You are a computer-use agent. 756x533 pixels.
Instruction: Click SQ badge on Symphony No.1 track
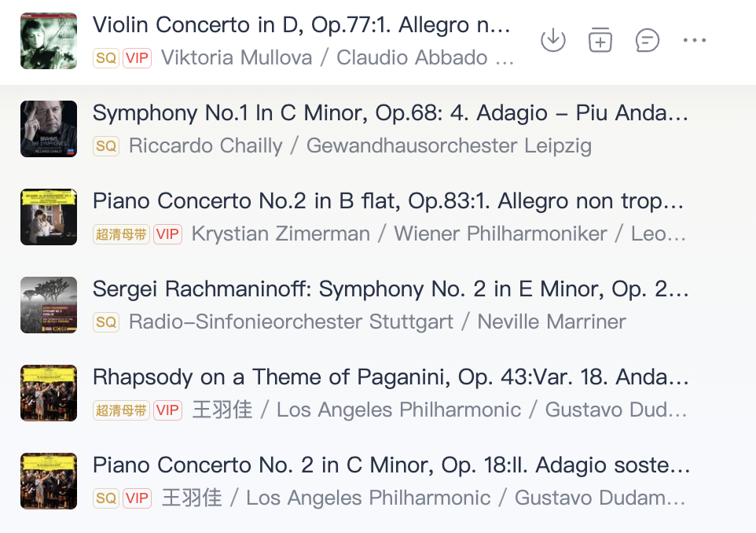coord(106,145)
